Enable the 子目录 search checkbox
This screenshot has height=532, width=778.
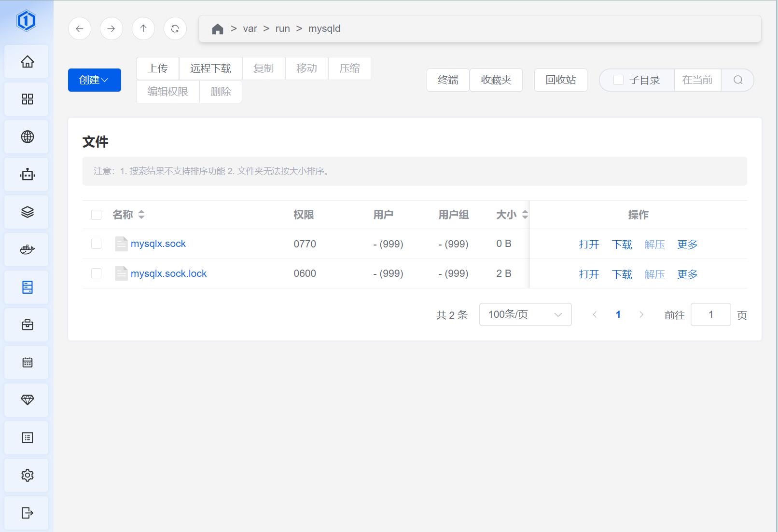pyautogui.click(x=618, y=80)
